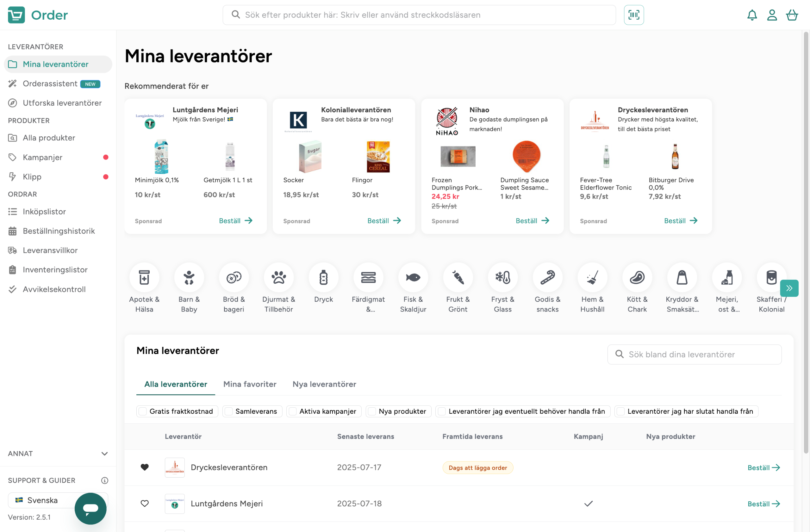Select Fisk & Skaldjur category icon

pos(413,278)
